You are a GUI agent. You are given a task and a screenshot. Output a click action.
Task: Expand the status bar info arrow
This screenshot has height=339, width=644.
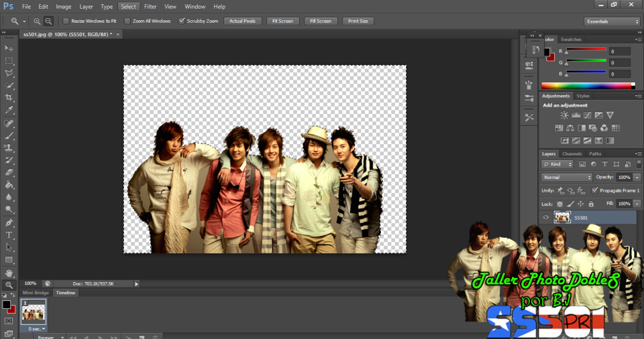[137, 283]
